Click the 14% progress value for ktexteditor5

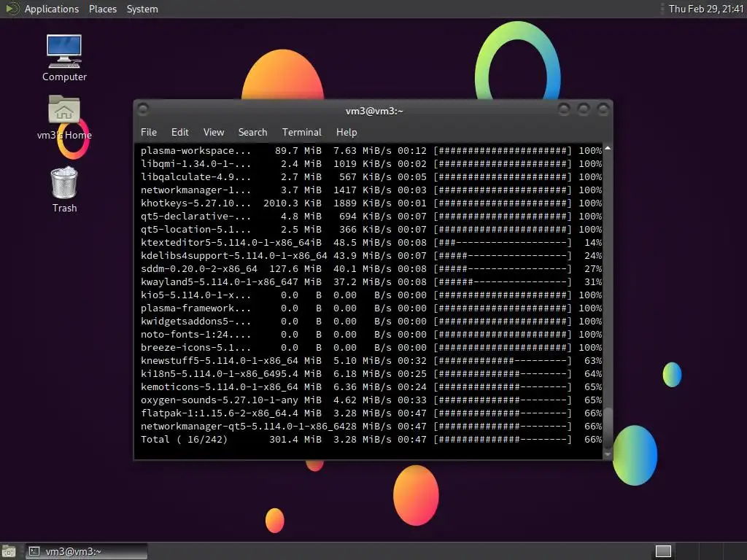(x=593, y=242)
